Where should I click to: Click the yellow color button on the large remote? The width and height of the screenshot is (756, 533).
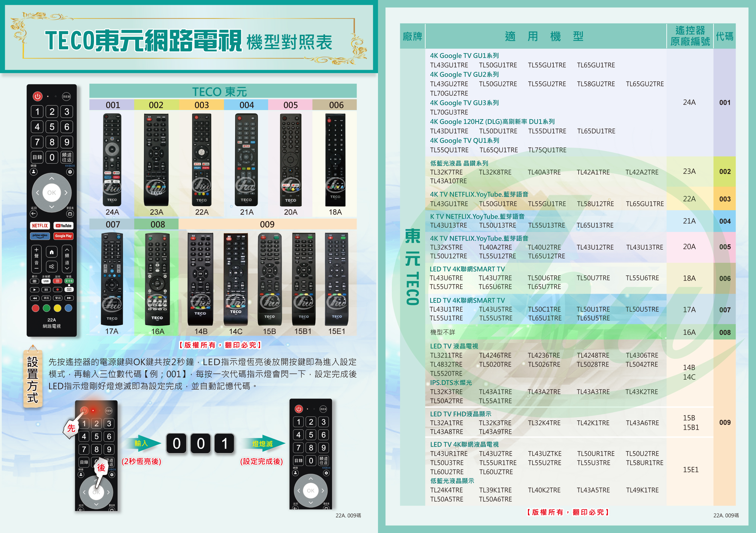[57, 308]
